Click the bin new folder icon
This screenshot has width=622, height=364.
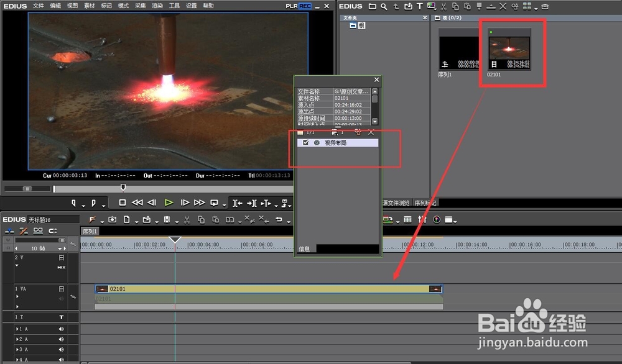click(x=372, y=6)
